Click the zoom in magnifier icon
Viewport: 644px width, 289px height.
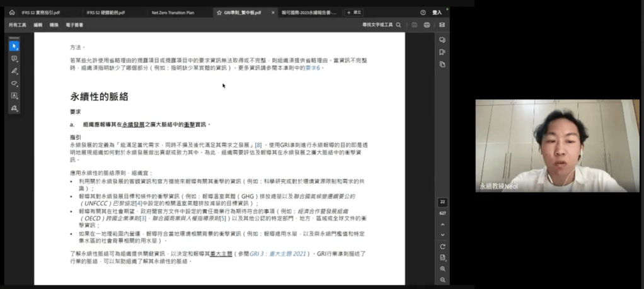442,269
